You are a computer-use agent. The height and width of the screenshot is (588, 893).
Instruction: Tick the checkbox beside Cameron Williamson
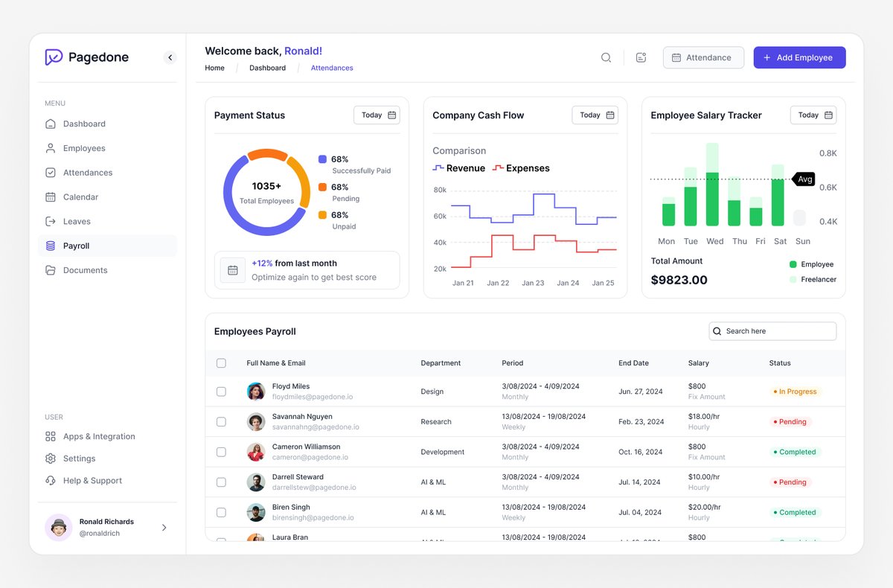click(x=221, y=452)
